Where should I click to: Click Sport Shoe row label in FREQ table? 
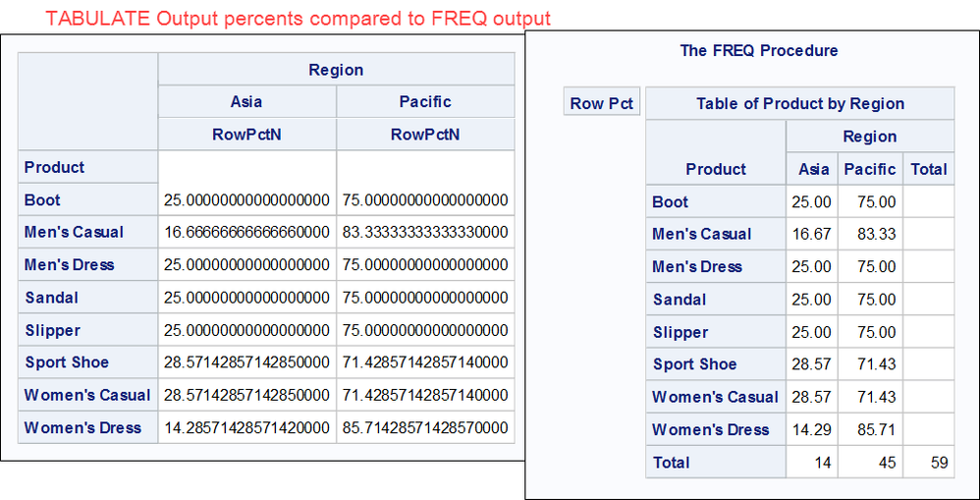[695, 364]
